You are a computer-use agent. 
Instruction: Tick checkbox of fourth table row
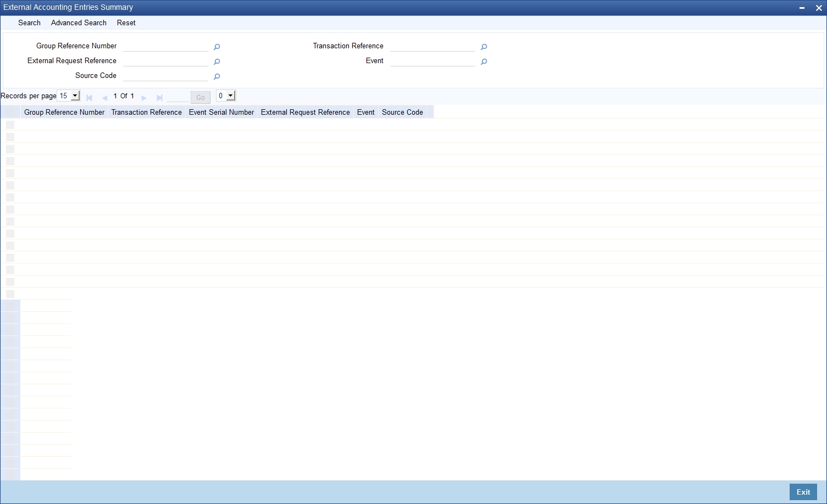10,161
